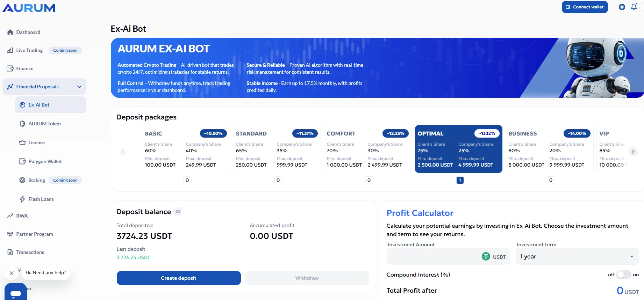644x300 pixels.
Task: Click 'Hi. Need any help?' message
Action: point(46,272)
